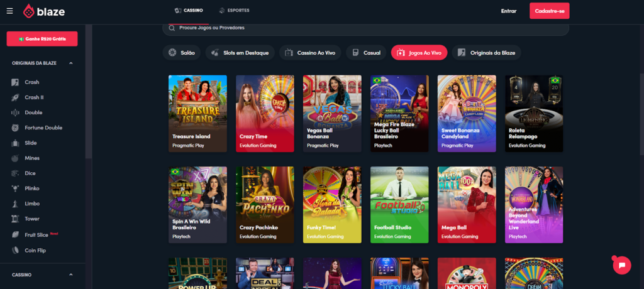Click the Fortune Double icon
Viewport: 644px width, 289px height.
(x=15, y=128)
